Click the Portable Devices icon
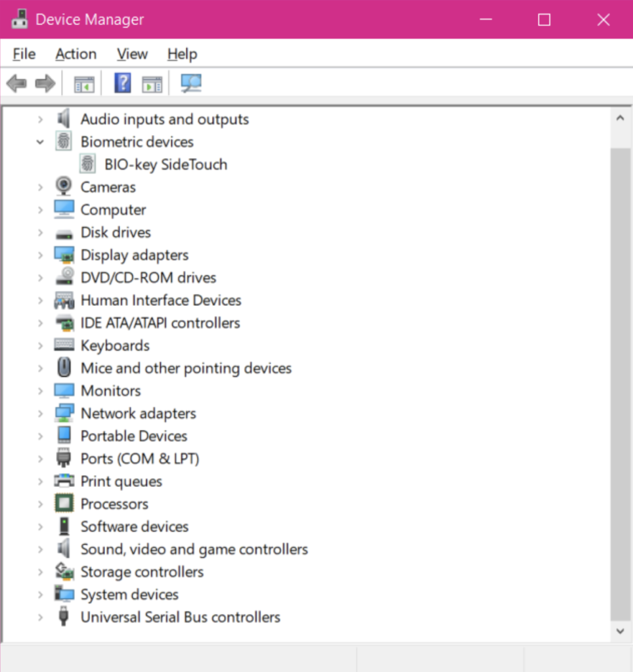The width and height of the screenshot is (633, 672). coord(64,435)
